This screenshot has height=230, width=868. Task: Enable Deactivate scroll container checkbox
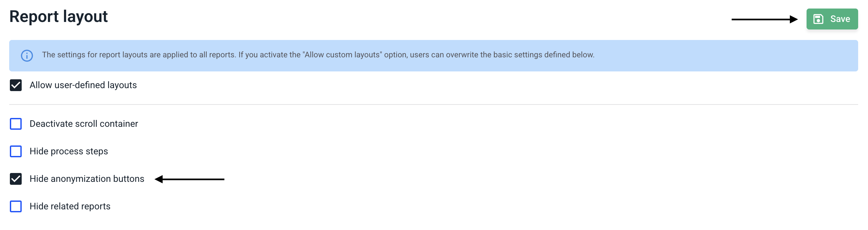[x=16, y=124]
